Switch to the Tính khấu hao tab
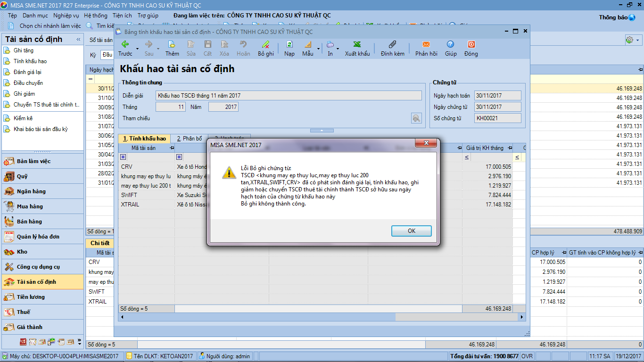The height and width of the screenshot is (362, 644). click(144, 139)
